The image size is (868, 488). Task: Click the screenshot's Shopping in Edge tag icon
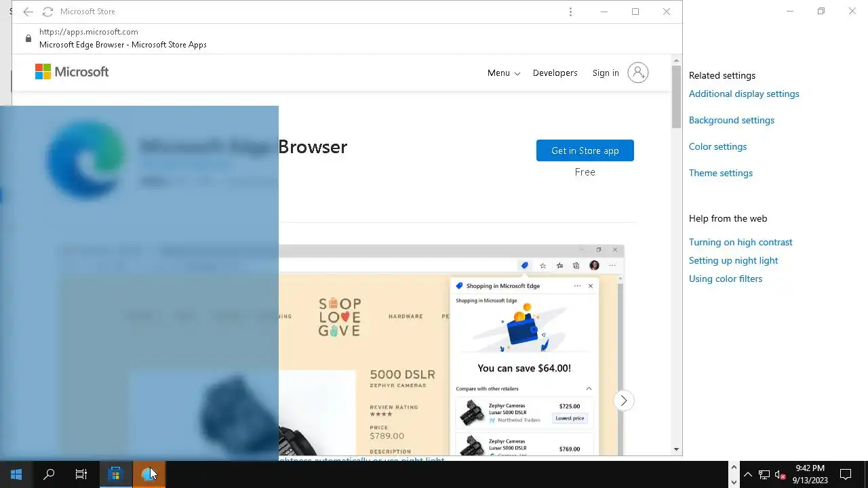[524, 266]
